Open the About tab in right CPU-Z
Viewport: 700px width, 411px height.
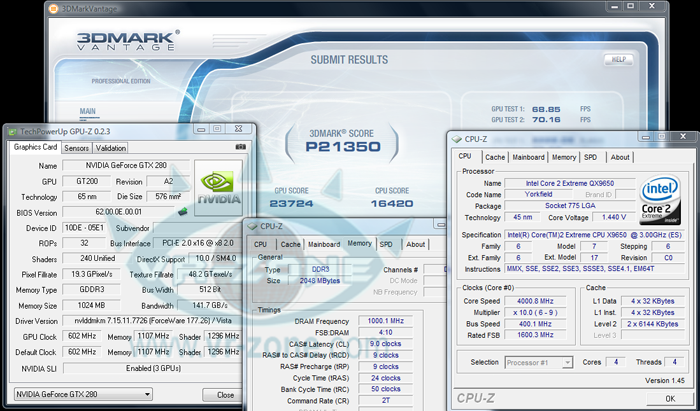pyautogui.click(x=620, y=157)
